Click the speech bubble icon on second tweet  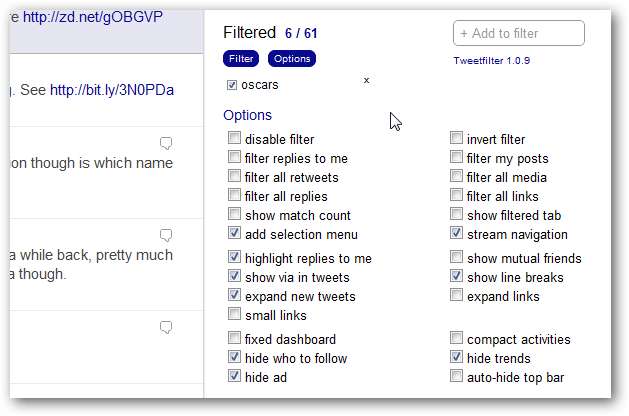[166, 235]
